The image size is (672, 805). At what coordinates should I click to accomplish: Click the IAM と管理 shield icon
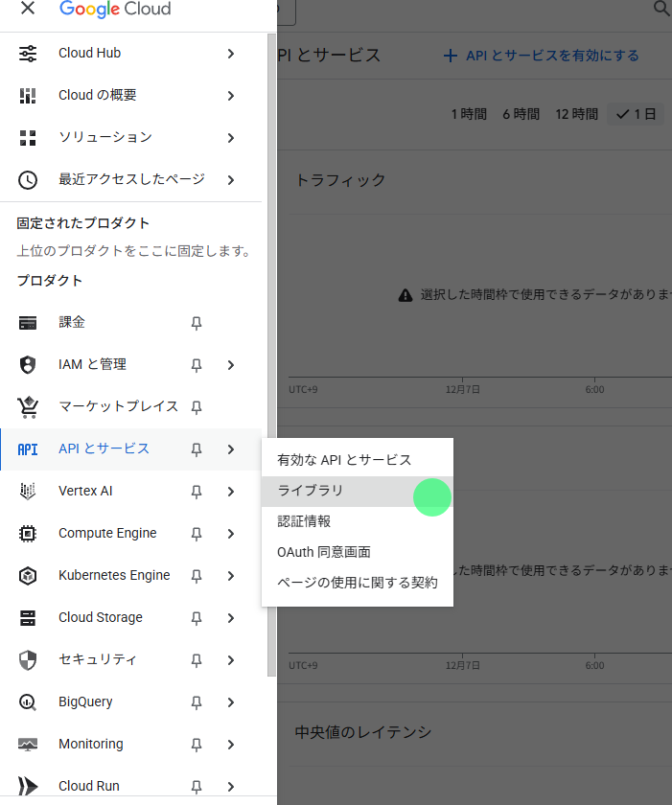tap(28, 365)
